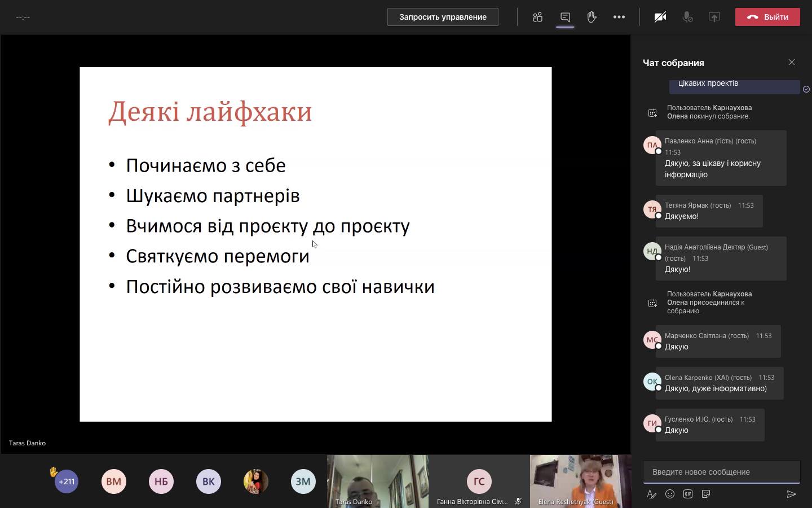Image resolution: width=812 pixels, height=508 pixels.
Task: Toggle the meeting chat icon
Action: click(565, 17)
